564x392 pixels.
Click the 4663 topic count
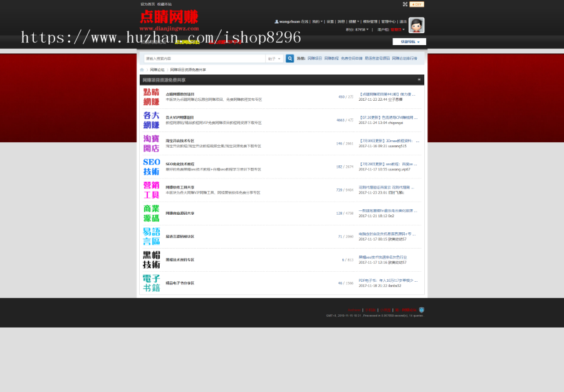coord(340,120)
